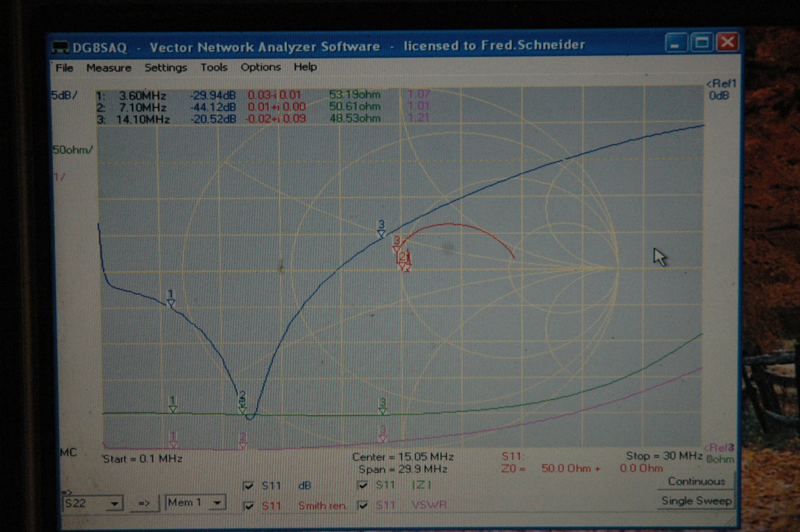Open the Measure menu

tap(109, 68)
